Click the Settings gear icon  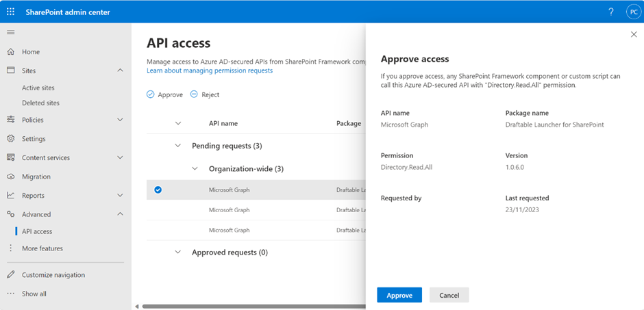tap(11, 139)
